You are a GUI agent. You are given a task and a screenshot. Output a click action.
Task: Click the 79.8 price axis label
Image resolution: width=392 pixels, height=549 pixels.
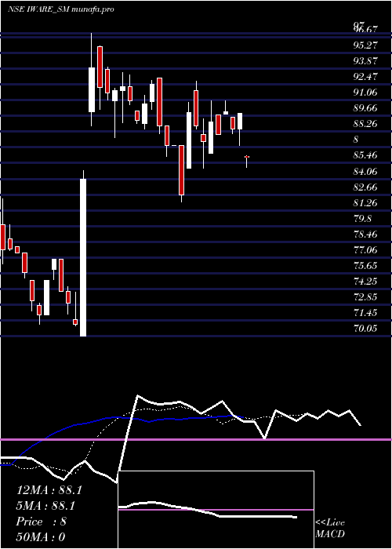tap(362, 219)
